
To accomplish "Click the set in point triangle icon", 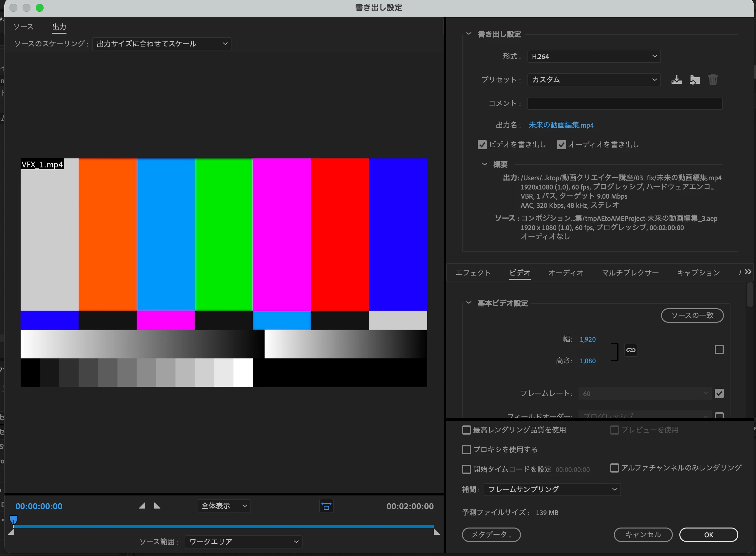I will (142, 506).
